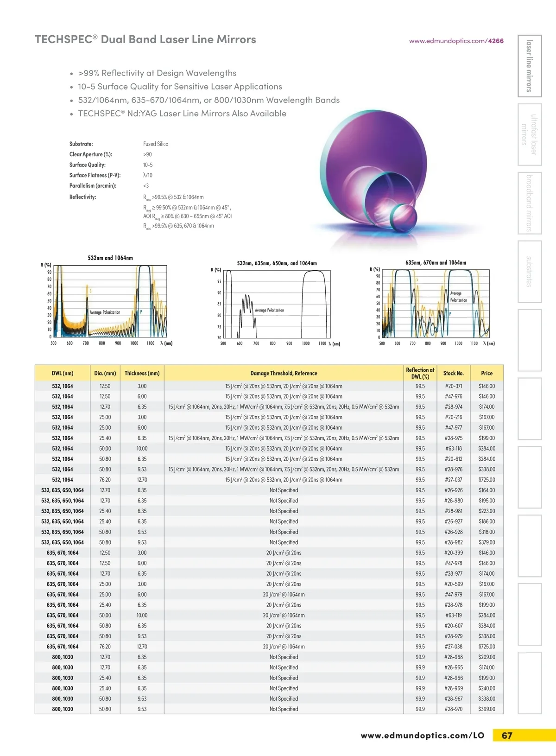Click the Damage Threshold, Reference column header

tap(284, 373)
